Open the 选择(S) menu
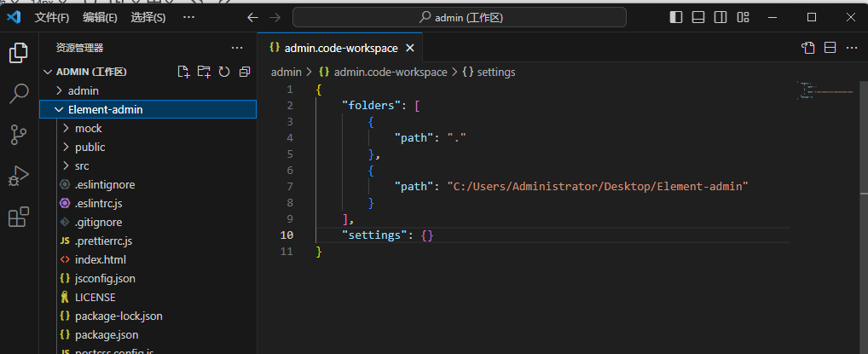Screen dimensions: 868x354 148,17
